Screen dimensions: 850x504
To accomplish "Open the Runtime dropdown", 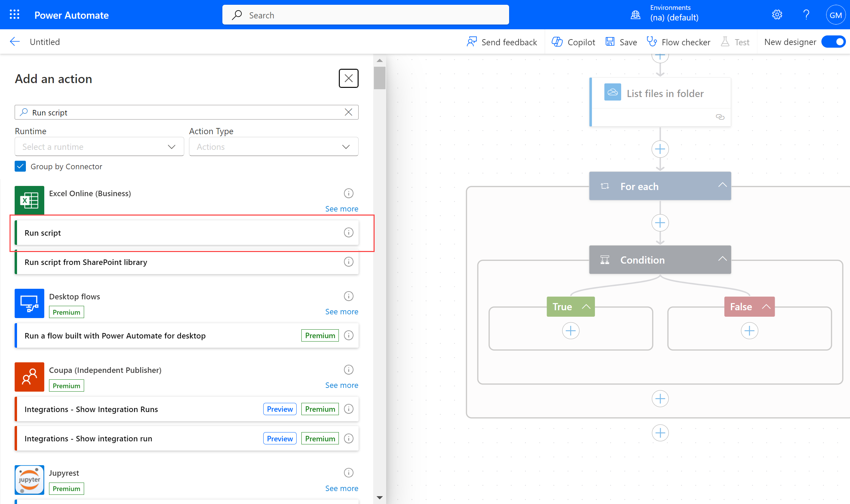I will click(x=99, y=146).
